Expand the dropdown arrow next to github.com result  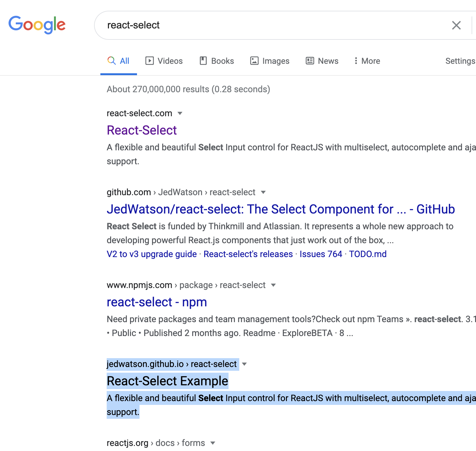tap(264, 192)
